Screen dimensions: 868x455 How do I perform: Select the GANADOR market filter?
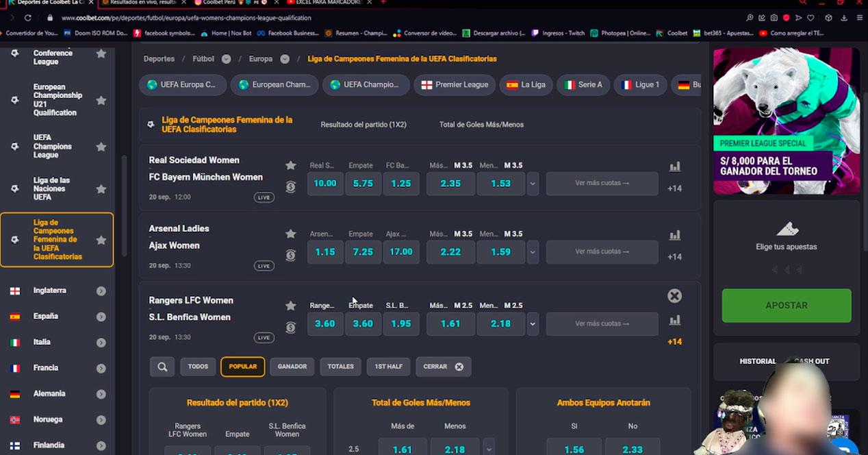coord(292,367)
